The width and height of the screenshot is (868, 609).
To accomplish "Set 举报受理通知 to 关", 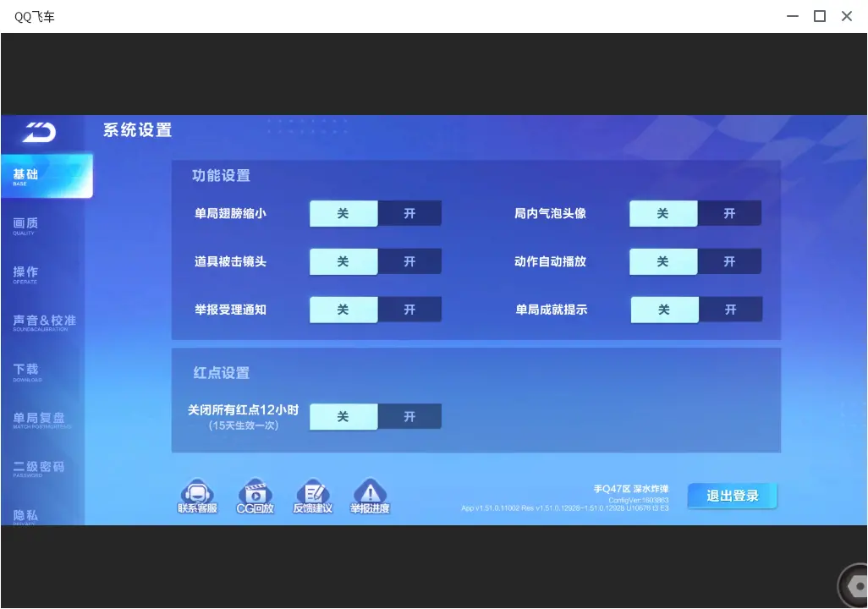I will [343, 310].
